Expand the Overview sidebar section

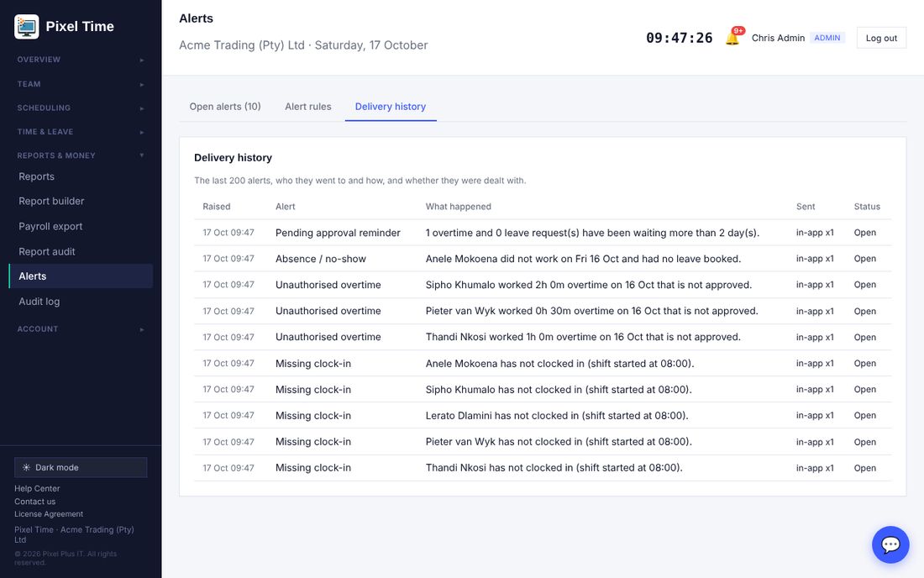click(x=81, y=60)
